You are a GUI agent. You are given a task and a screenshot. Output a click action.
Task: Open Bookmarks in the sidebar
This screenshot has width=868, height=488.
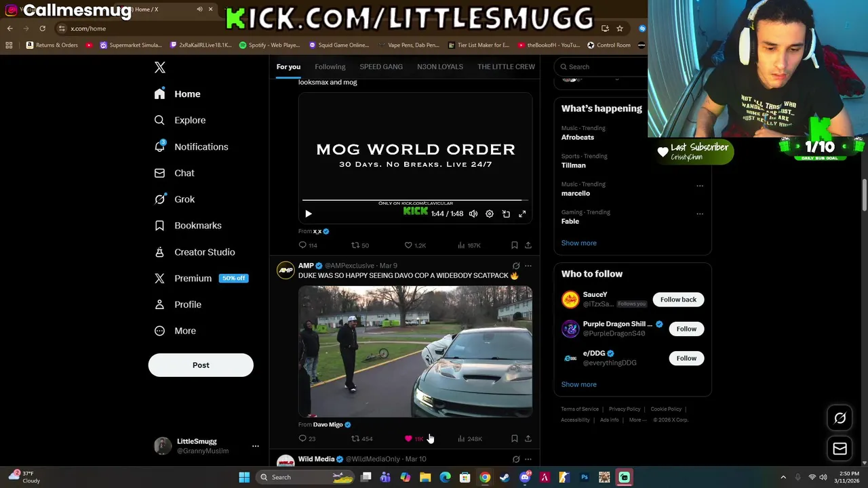point(188,225)
